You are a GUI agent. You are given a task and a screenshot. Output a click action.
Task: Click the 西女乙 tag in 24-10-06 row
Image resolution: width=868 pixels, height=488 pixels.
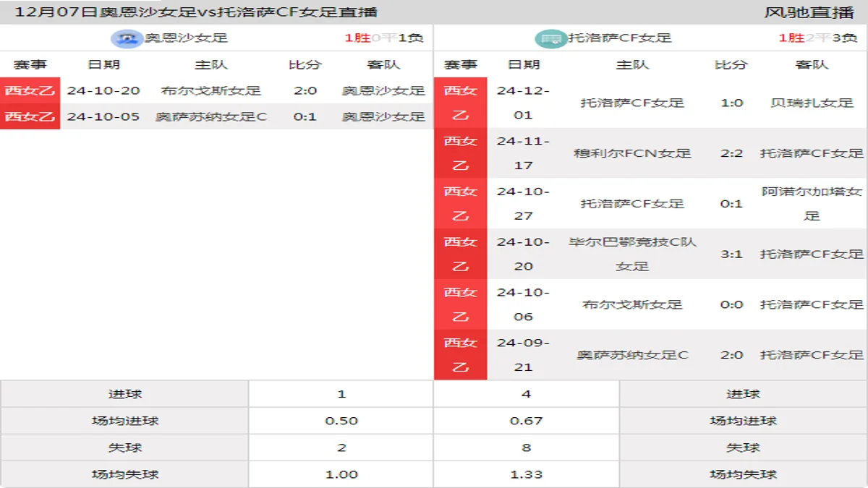(x=461, y=304)
